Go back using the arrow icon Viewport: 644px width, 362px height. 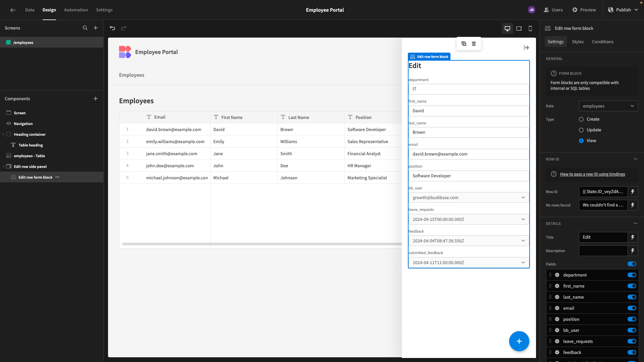pos(13,10)
